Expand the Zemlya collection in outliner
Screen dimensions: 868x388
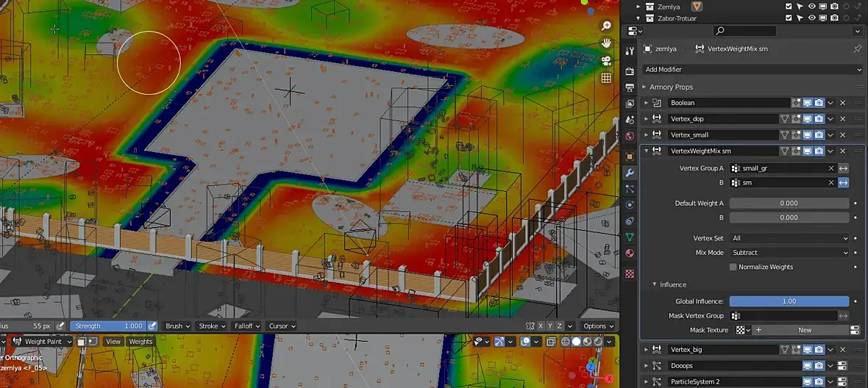(x=638, y=7)
